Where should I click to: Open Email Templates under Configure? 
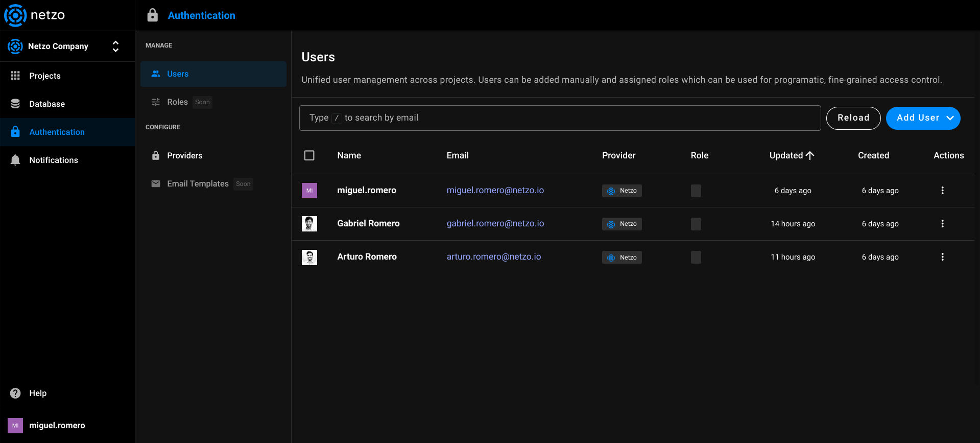pos(213,183)
